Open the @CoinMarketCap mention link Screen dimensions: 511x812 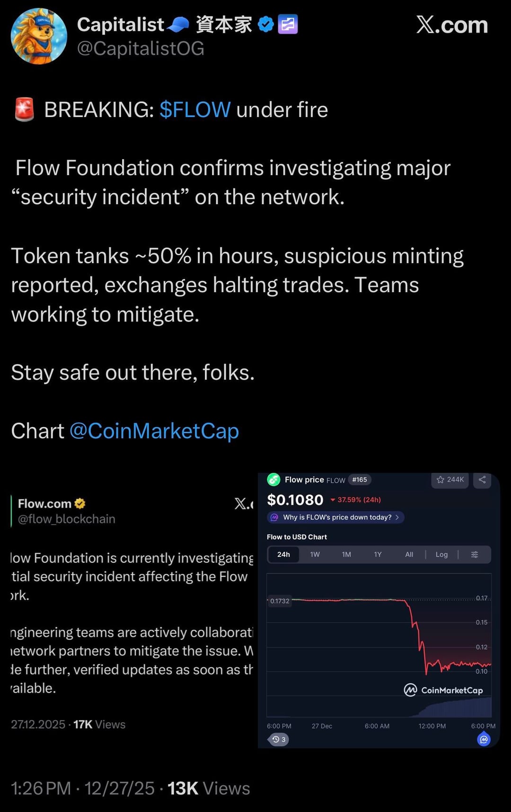coord(154,431)
